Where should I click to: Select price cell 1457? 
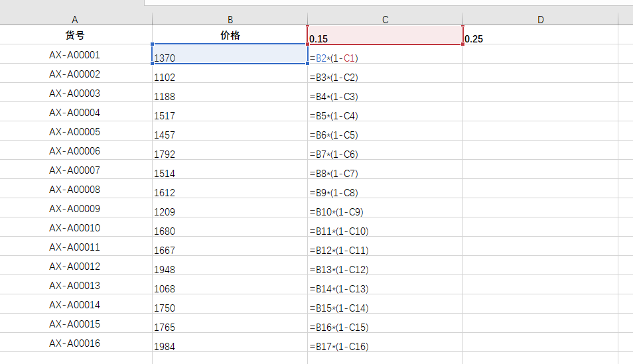[x=230, y=131]
